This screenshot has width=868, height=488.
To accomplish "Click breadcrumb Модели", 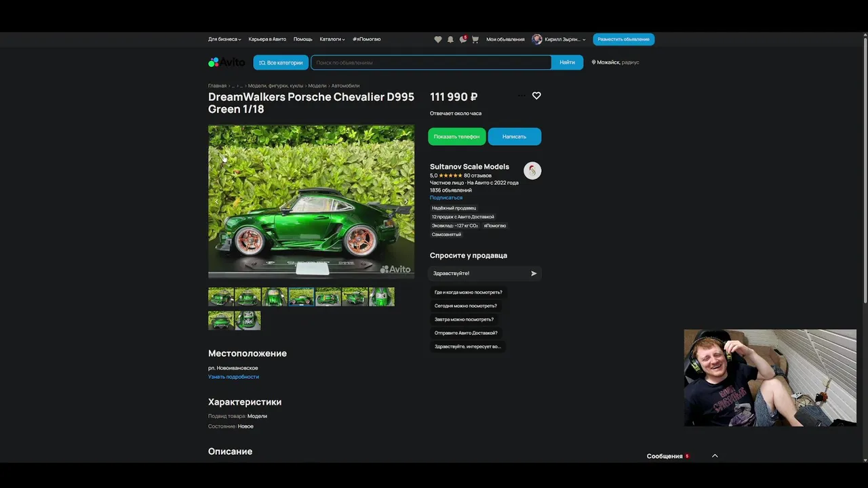I will pos(317,86).
